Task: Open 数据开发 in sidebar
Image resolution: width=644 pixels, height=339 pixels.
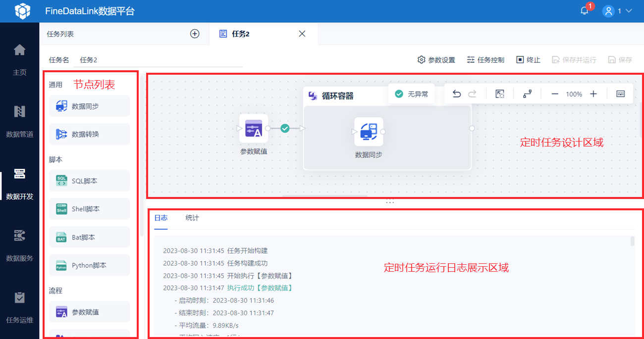Action: click(20, 184)
